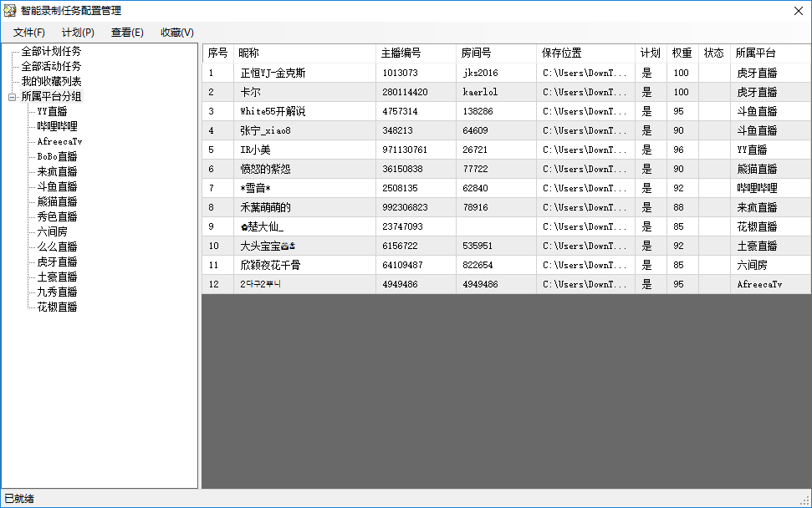Click the app icon in title bar
The width and height of the screenshot is (812, 508).
tap(10, 10)
